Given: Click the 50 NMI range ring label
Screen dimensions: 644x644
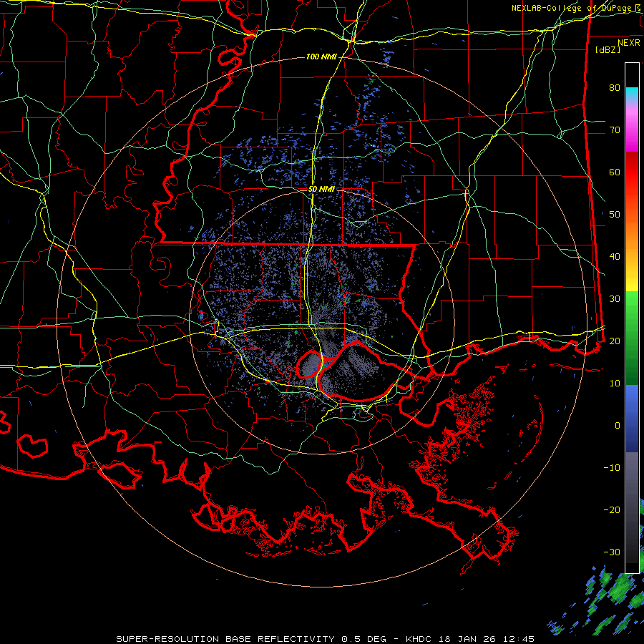Looking at the screenshot, I should pyautogui.click(x=321, y=190).
